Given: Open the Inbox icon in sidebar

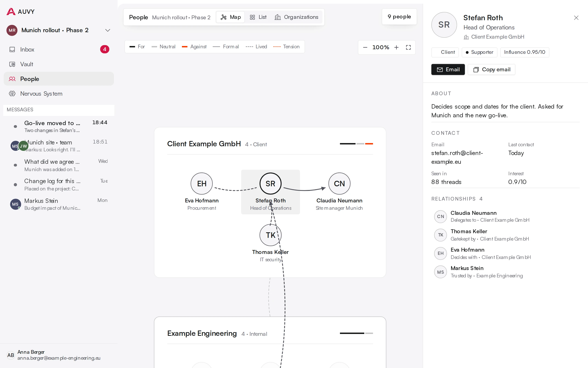Looking at the screenshot, I should (x=12, y=49).
